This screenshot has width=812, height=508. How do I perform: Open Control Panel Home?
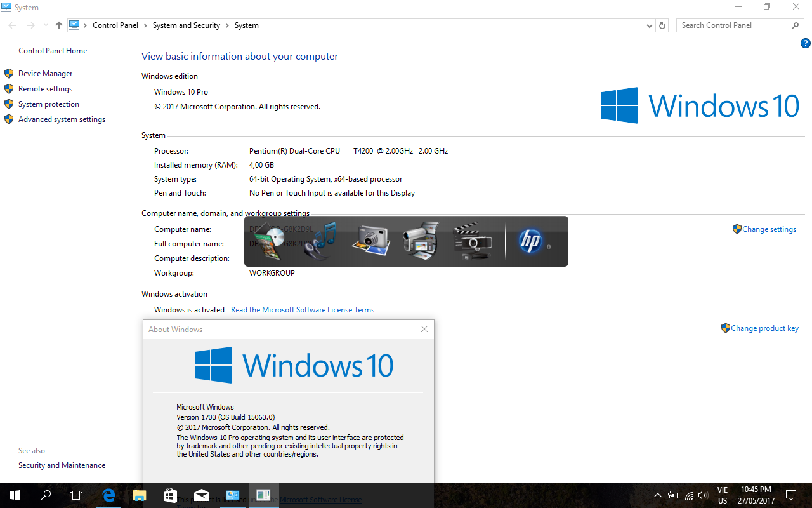(x=53, y=51)
